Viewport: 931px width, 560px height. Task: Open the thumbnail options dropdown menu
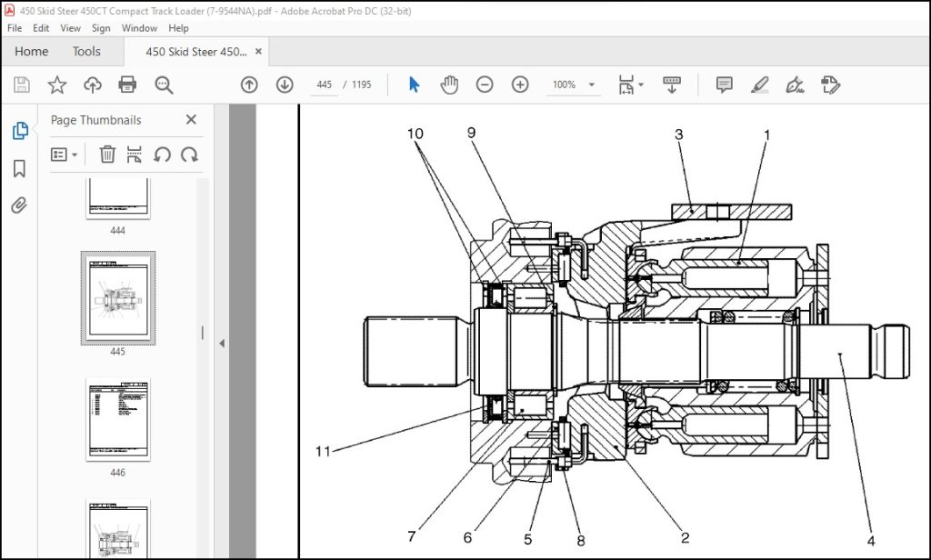tap(65, 155)
